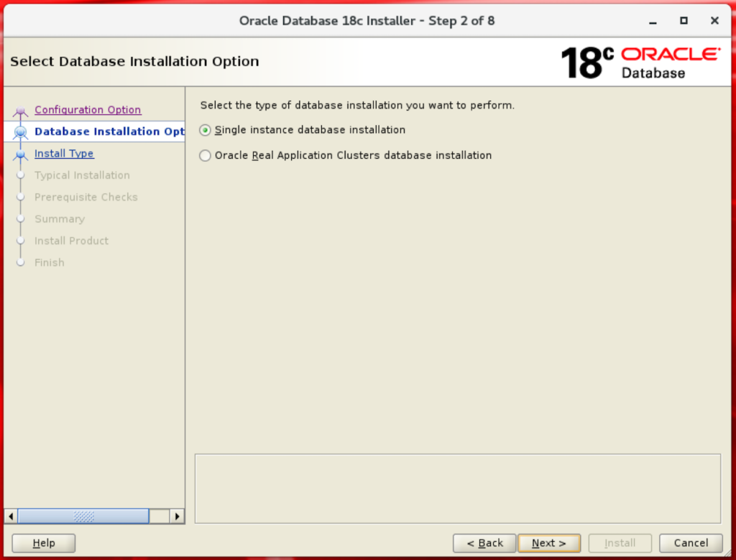Maximize the installer window
Screen dimensions: 736x560
pyautogui.click(x=684, y=21)
